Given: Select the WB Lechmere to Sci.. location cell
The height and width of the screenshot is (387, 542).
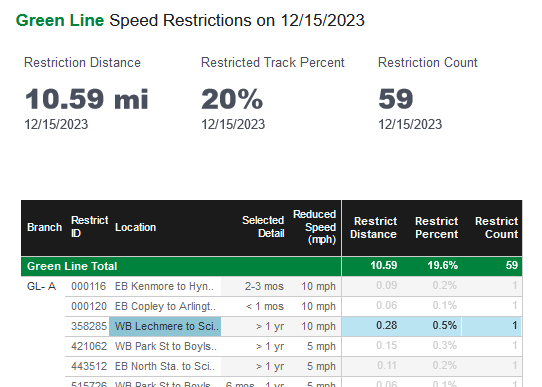Looking at the screenshot, I should click(x=165, y=326).
